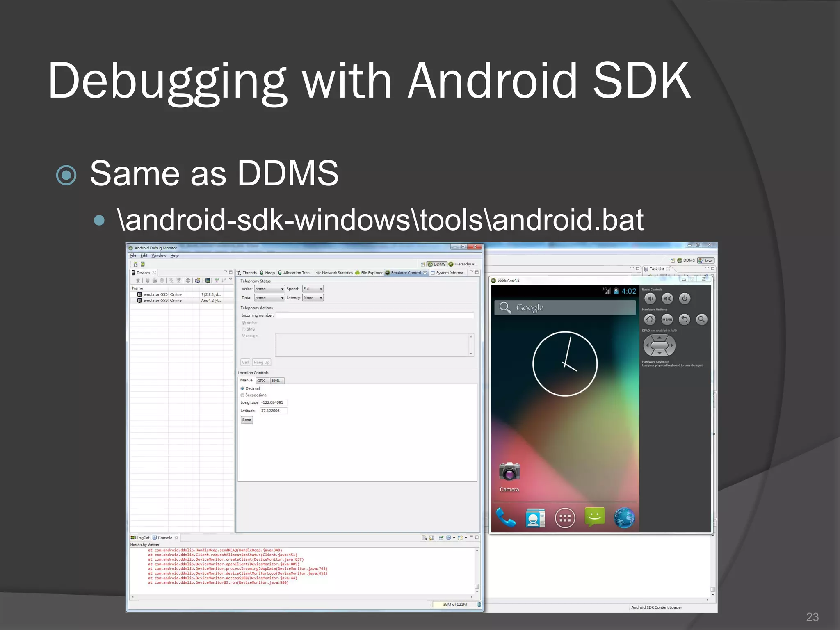This screenshot has height=630, width=840.
Task: Click the Open Perspective icon beside DDMS button
Action: [422, 264]
